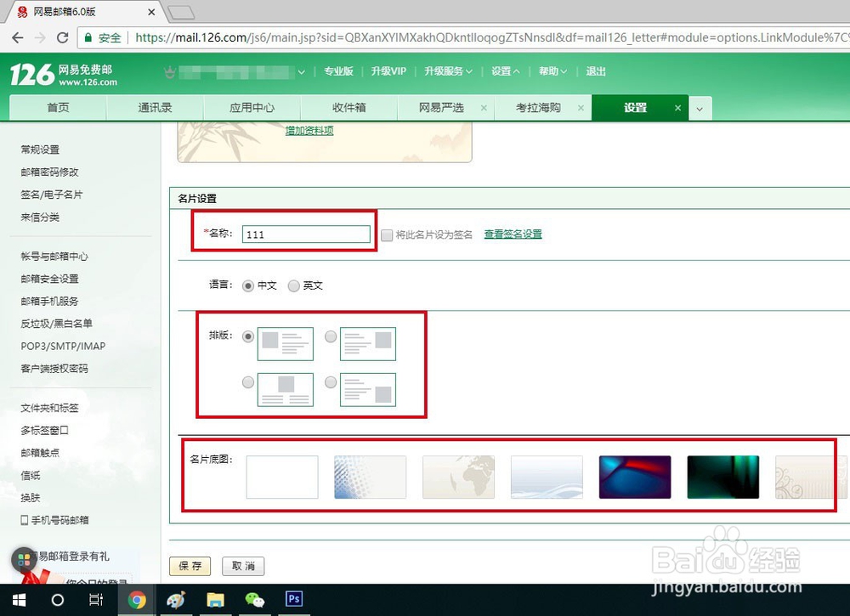
Task: Click the crown icon beside account name
Action: click(x=170, y=71)
